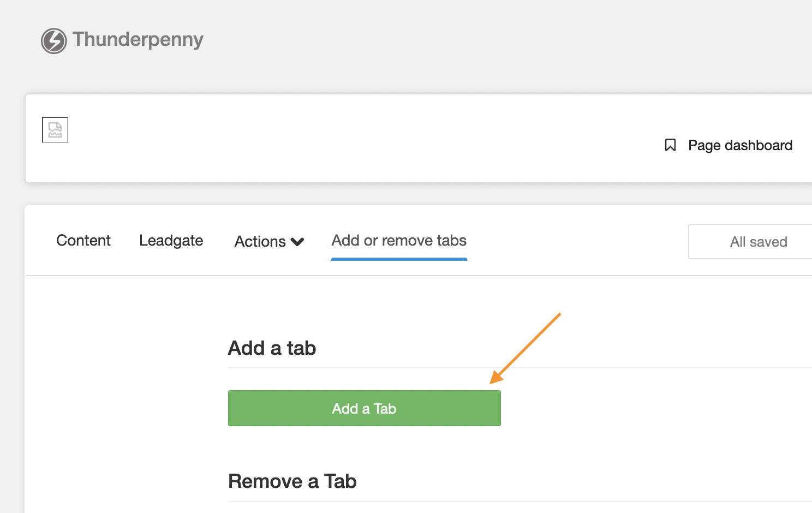Click the Thunderpenny lightning bolt logo
812x513 pixels.
(53, 41)
